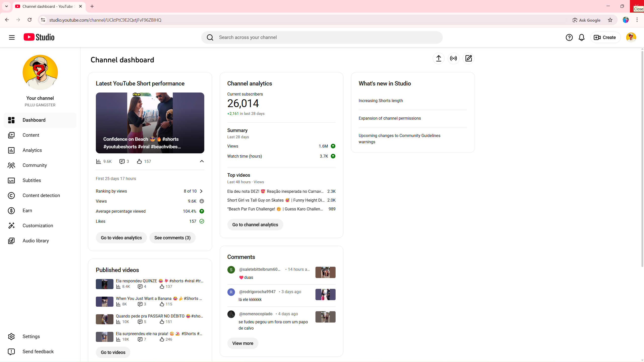Open Confidence on Beach Short thumbnail

(150, 123)
